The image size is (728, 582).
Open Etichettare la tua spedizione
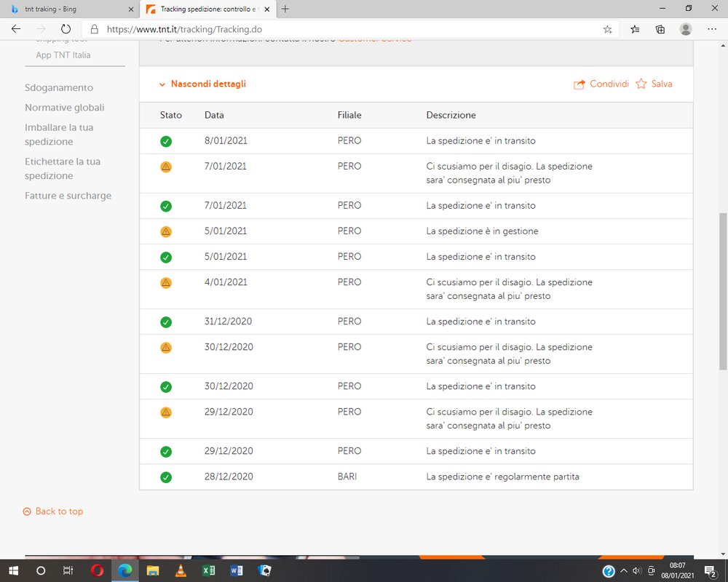coord(63,169)
